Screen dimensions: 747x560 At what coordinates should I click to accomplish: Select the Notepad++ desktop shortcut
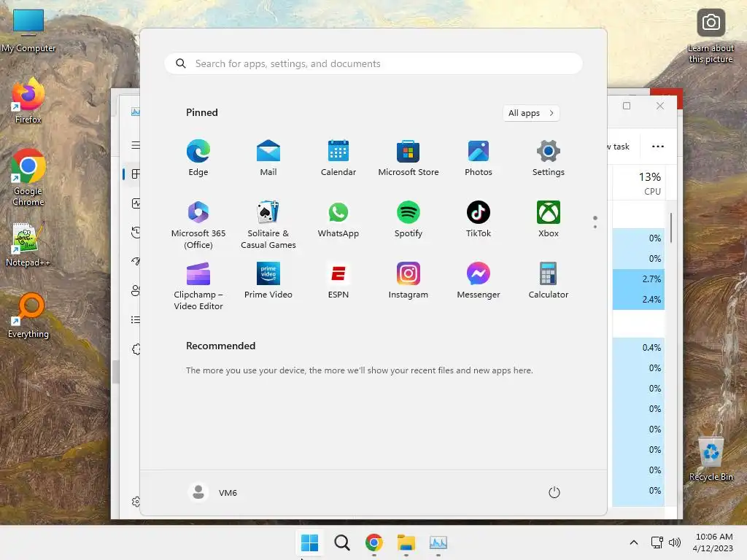pyautogui.click(x=28, y=245)
